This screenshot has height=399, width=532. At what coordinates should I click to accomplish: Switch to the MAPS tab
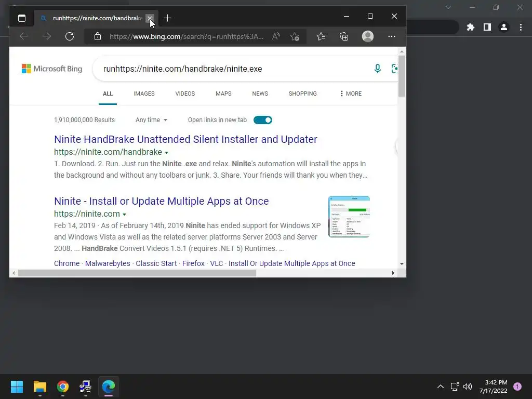pyautogui.click(x=223, y=94)
